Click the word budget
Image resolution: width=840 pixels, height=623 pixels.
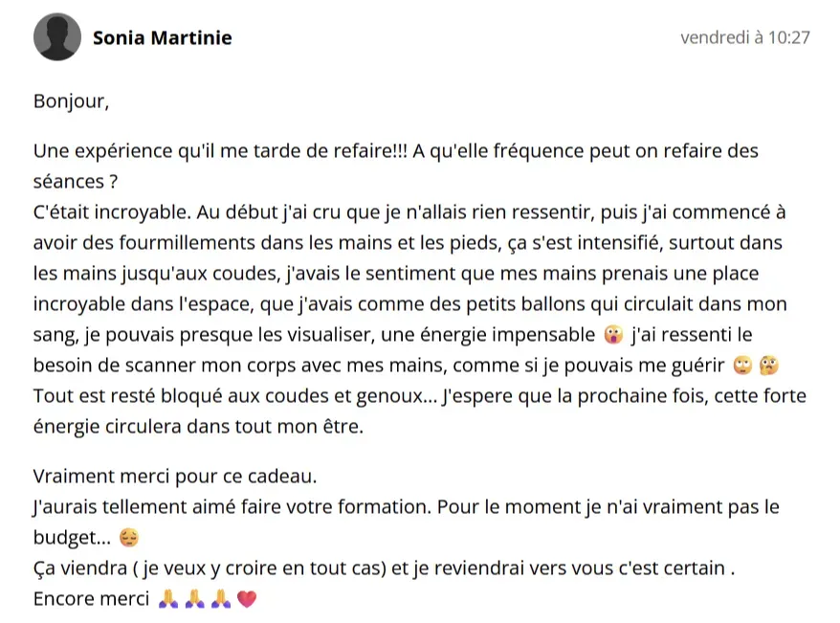(66, 537)
